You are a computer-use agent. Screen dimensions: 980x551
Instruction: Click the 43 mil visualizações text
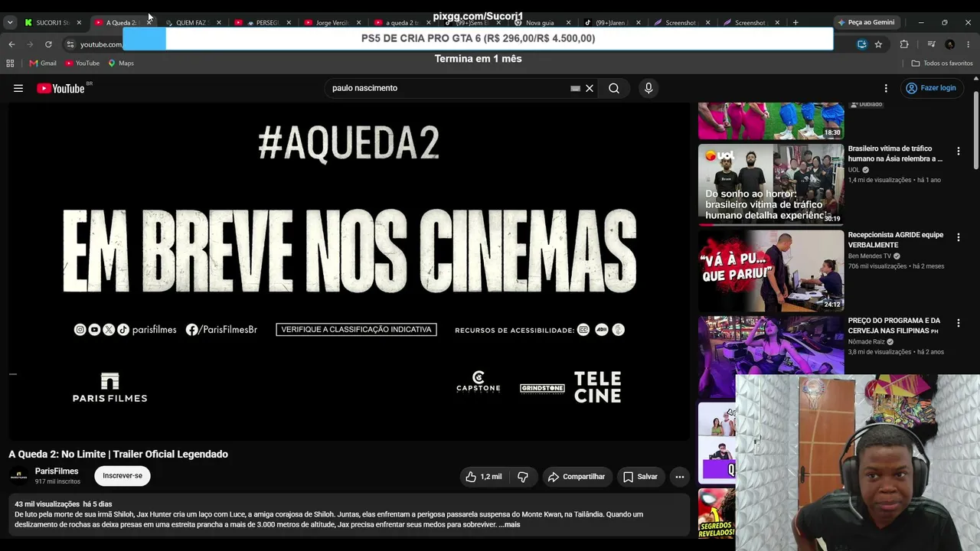pos(47,504)
